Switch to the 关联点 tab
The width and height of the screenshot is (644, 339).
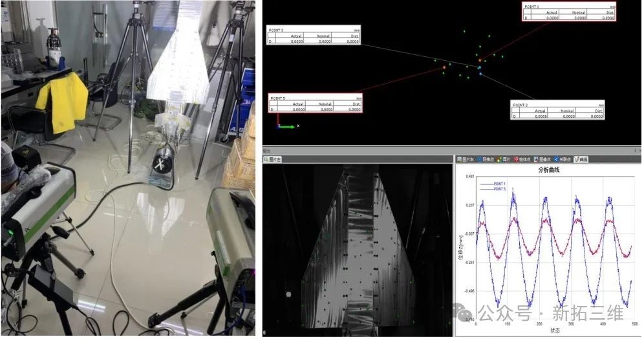click(x=563, y=159)
